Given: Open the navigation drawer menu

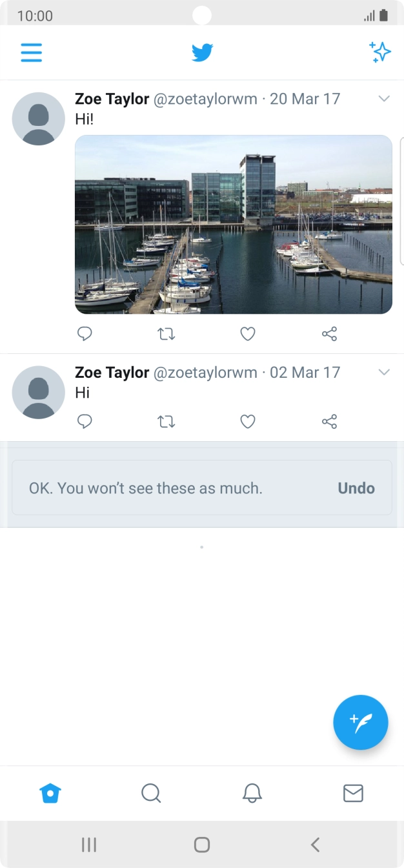Looking at the screenshot, I should coord(31,52).
